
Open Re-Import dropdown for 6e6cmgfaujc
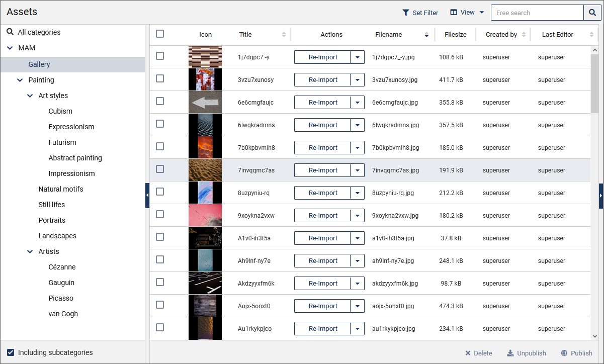click(358, 103)
